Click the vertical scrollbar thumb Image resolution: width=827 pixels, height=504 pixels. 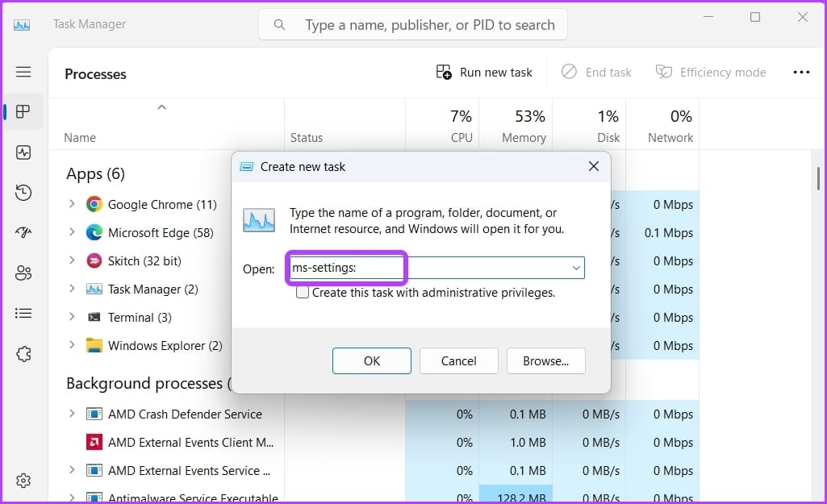click(x=818, y=178)
